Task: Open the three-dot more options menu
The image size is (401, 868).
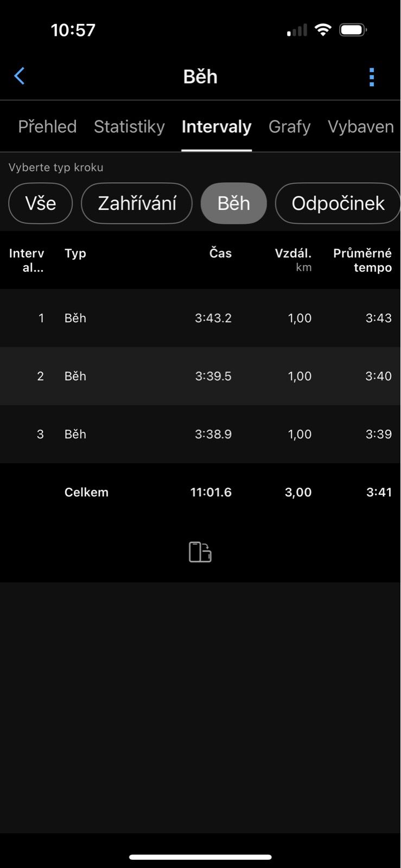Action: pos(372,77)
